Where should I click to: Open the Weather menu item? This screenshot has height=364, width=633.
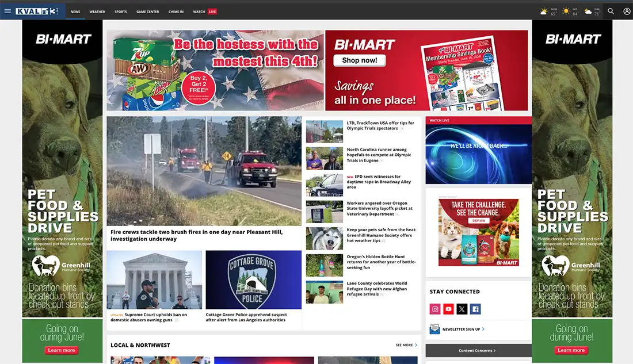tap(97, 12)
